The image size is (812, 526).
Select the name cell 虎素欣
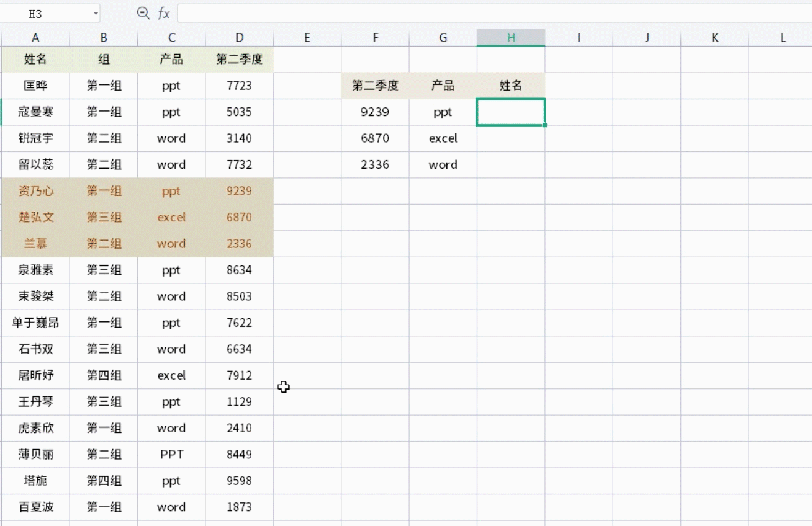[35, 429]
